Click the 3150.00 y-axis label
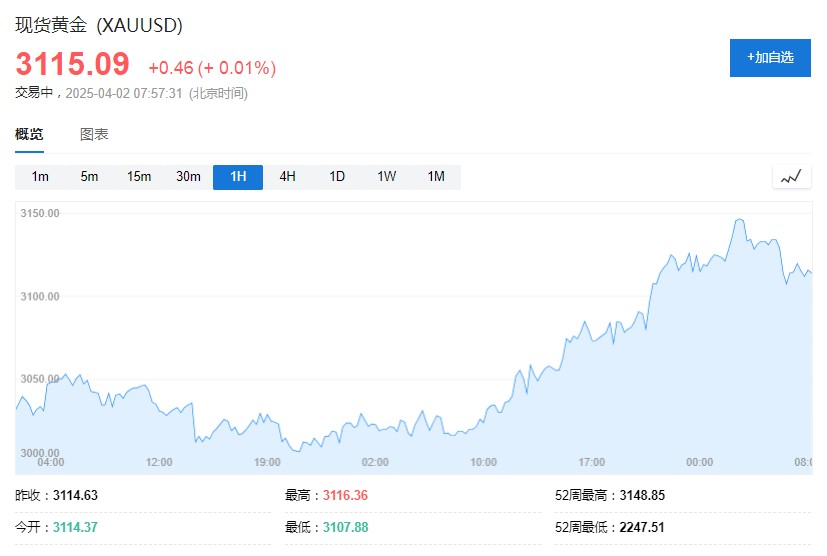 point(40,213)
